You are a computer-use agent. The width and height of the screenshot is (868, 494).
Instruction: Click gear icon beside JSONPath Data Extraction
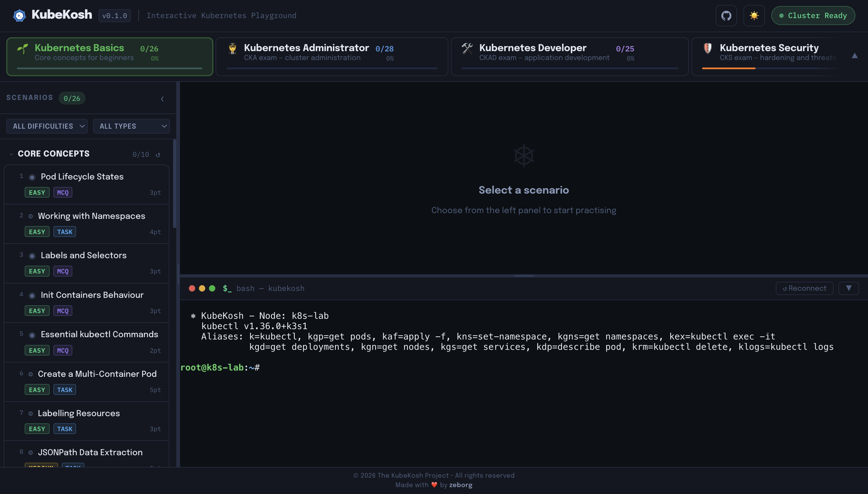click(x=30, y=453)
